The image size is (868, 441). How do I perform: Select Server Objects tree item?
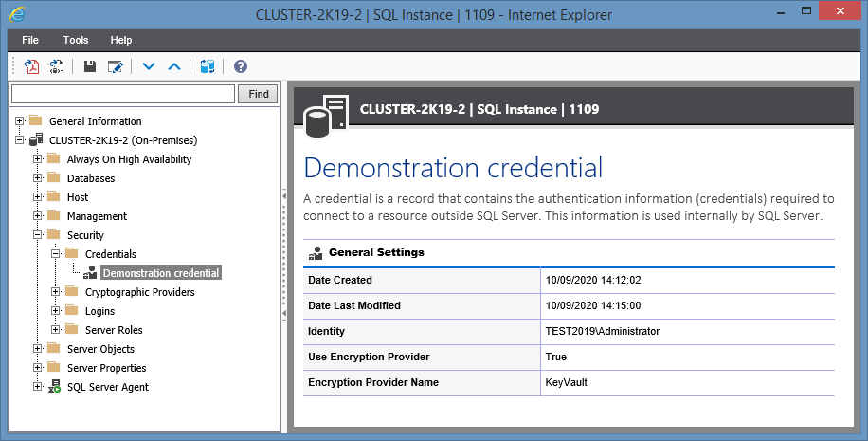coord(100,349)
